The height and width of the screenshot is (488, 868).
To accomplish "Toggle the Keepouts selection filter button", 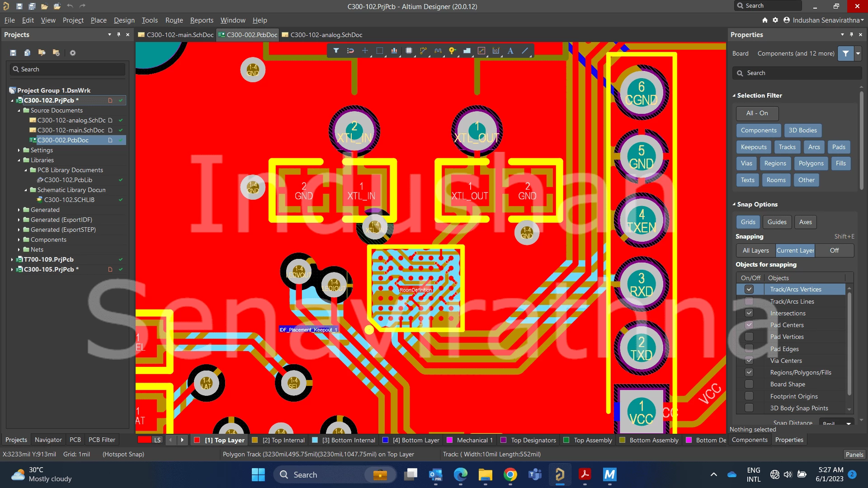I will point(754,147).
